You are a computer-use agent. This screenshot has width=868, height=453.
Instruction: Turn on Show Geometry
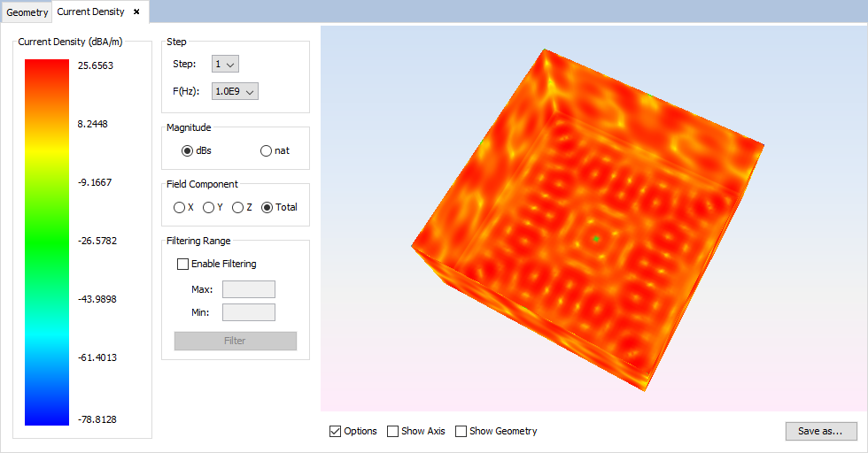coord(461,432)
